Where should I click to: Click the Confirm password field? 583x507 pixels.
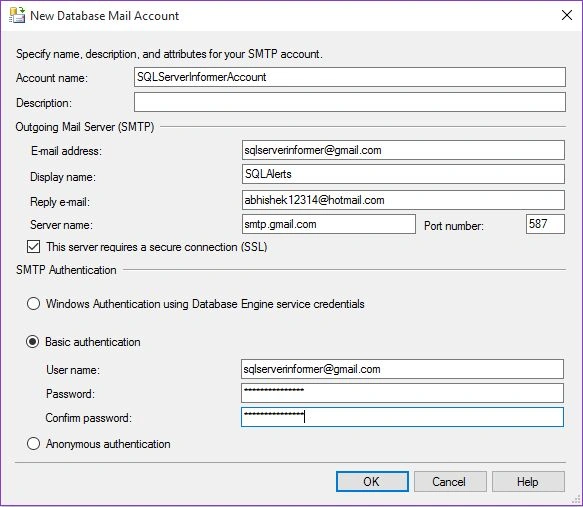(x=402, y=417)
